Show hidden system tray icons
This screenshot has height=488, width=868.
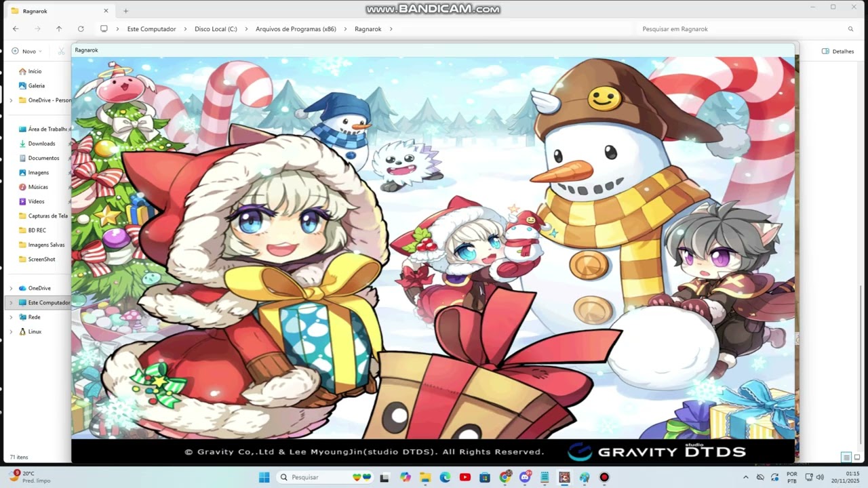[x=746, y=477]
